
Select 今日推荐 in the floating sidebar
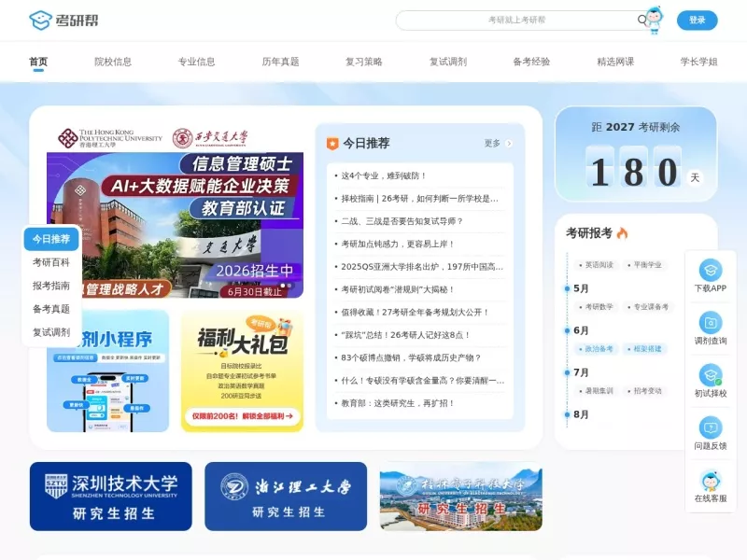(51, 239)
